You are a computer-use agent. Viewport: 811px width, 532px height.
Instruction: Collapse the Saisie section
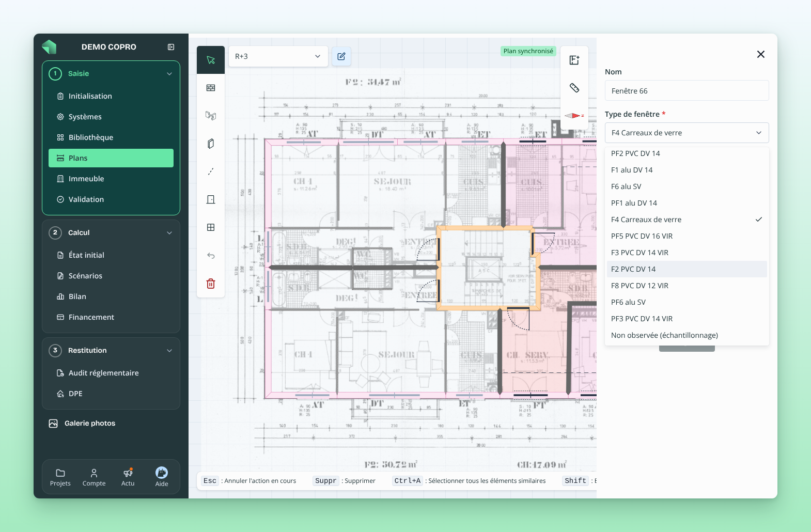point(169,74)
